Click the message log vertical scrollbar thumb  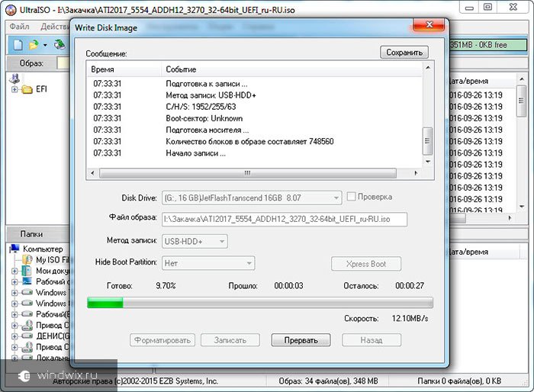(427, 141)
